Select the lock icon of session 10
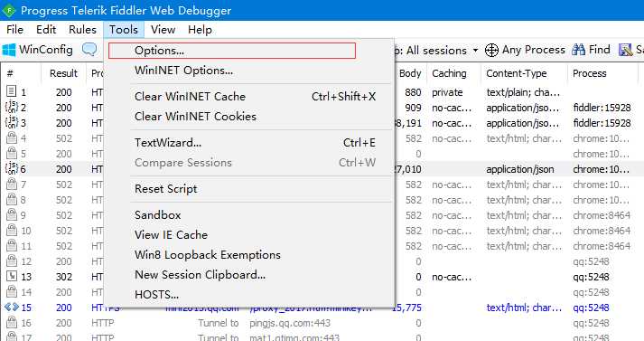 12,230
